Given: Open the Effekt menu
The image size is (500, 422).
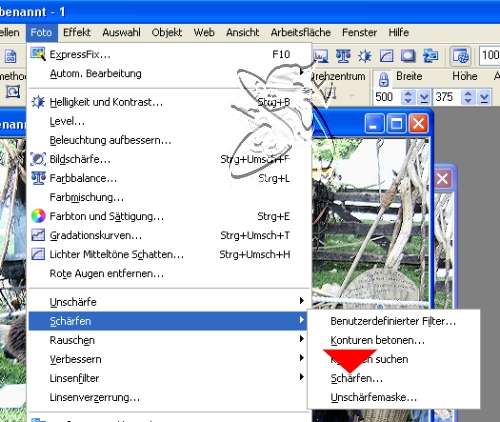Looking at the screenshot, I should (77, 32).
